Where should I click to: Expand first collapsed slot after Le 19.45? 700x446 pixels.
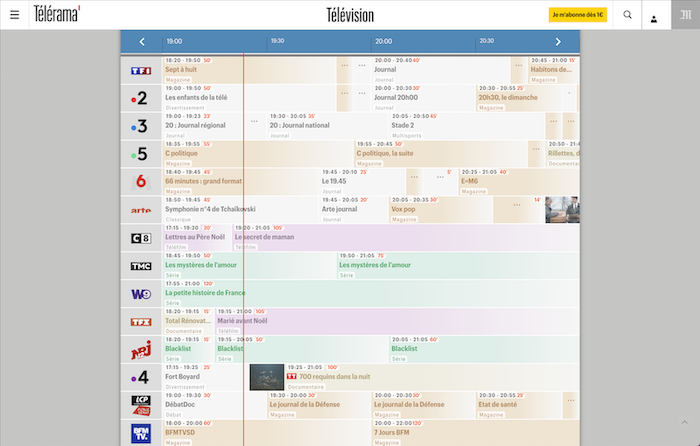[414, 177]
